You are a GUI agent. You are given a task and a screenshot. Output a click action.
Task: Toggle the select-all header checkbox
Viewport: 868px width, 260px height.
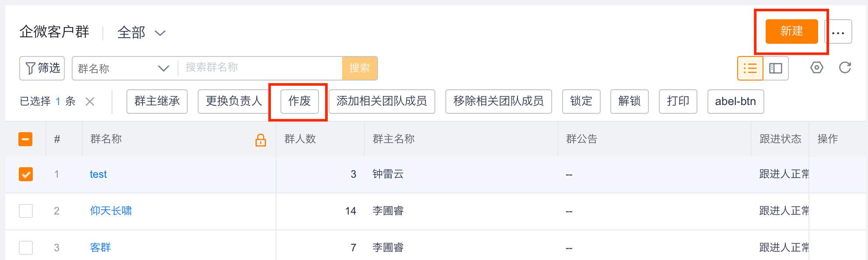(x=25, y=139)
